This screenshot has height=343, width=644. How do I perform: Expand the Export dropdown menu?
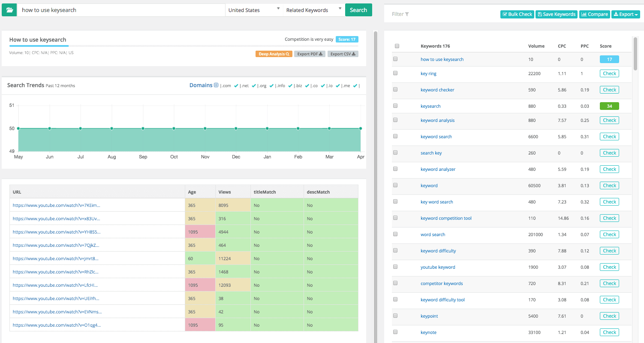pyautogui.click(x=626, y=14)
